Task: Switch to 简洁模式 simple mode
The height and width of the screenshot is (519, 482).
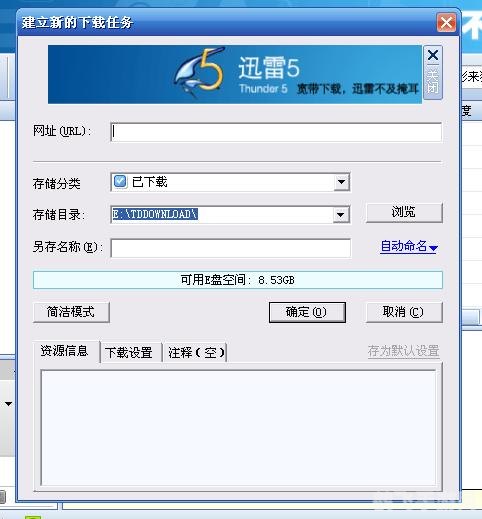Action: (x=71, y=312)
